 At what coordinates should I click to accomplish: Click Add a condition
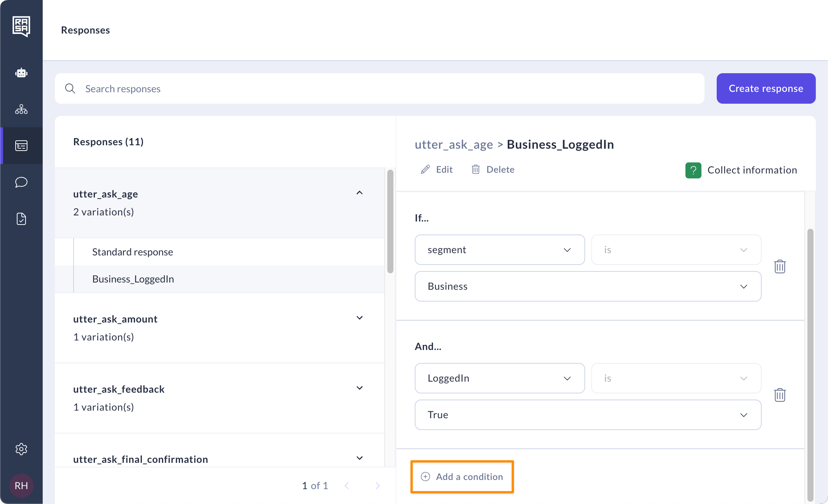point(462,477)
